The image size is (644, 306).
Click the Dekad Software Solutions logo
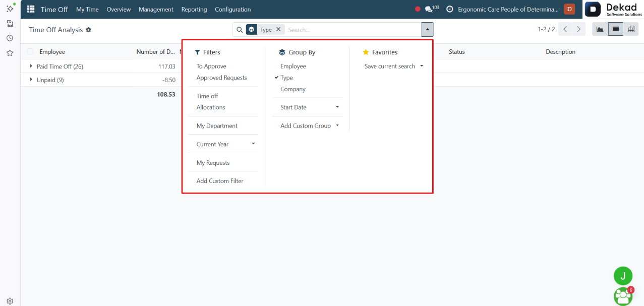tap(613, 9)
